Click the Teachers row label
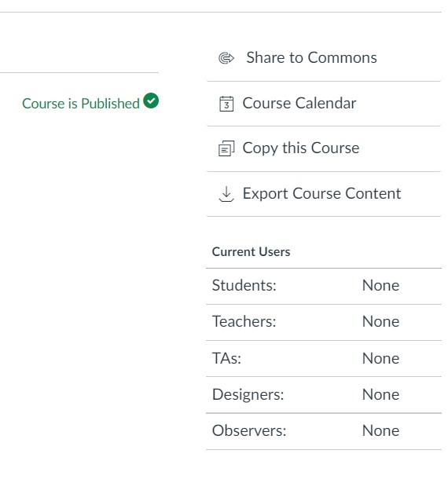448x483 pixels. coord(244,321)
